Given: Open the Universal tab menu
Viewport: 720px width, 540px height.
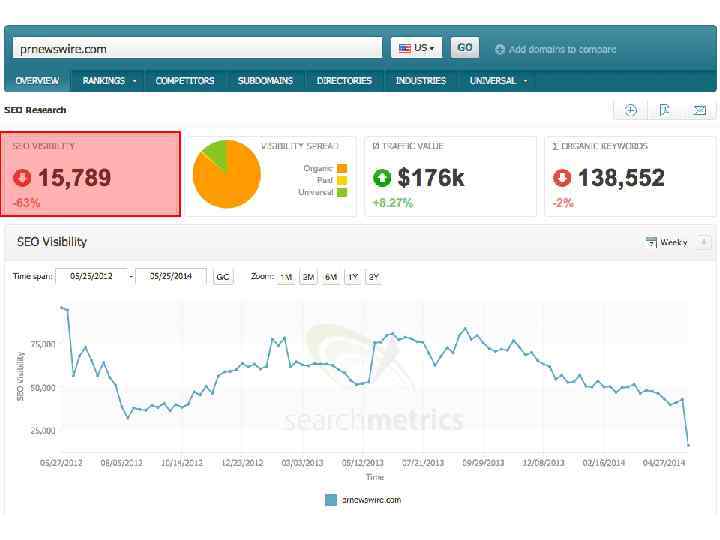Looking at the screenshot, I should pos(498,81).
